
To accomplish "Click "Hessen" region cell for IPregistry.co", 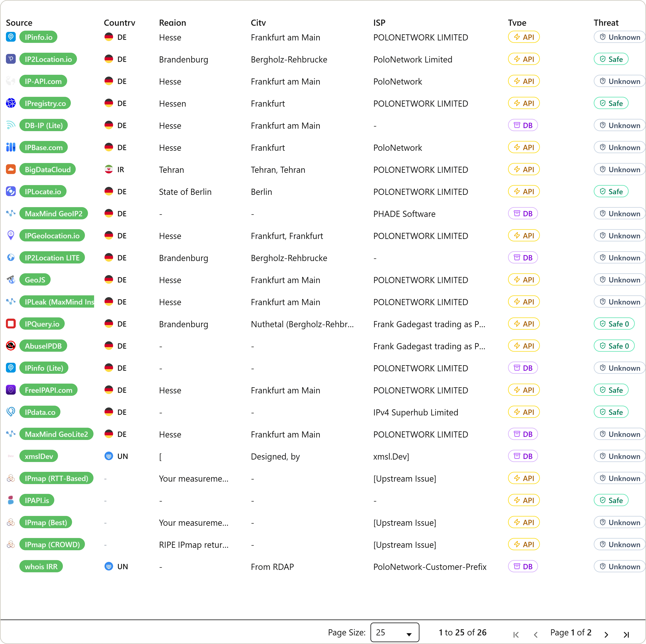I will (x=172, y=103).
